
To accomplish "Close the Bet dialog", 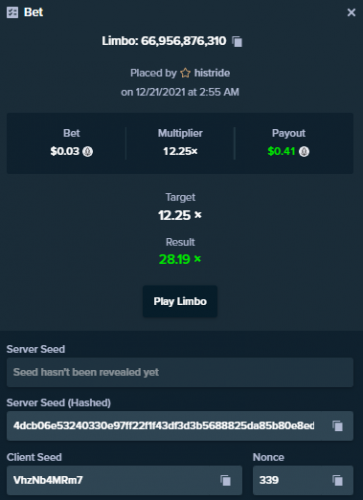I will click(351, 13).
